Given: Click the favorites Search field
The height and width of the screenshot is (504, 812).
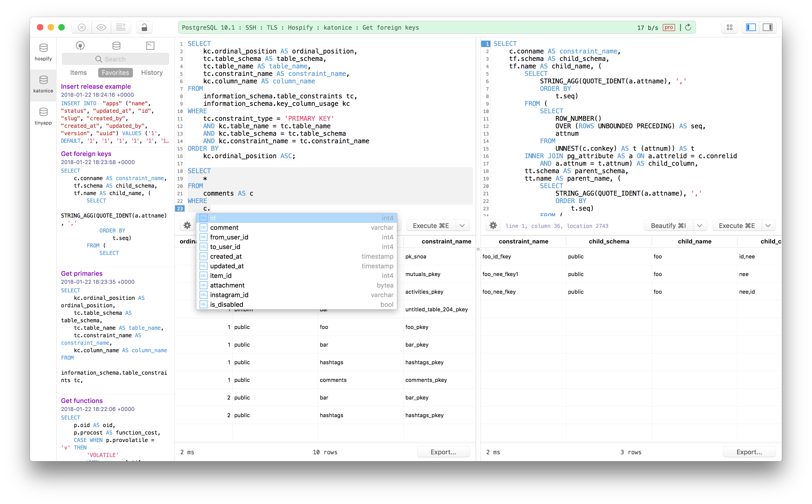Looking at the screenshot, I should (x=116, y=59).
